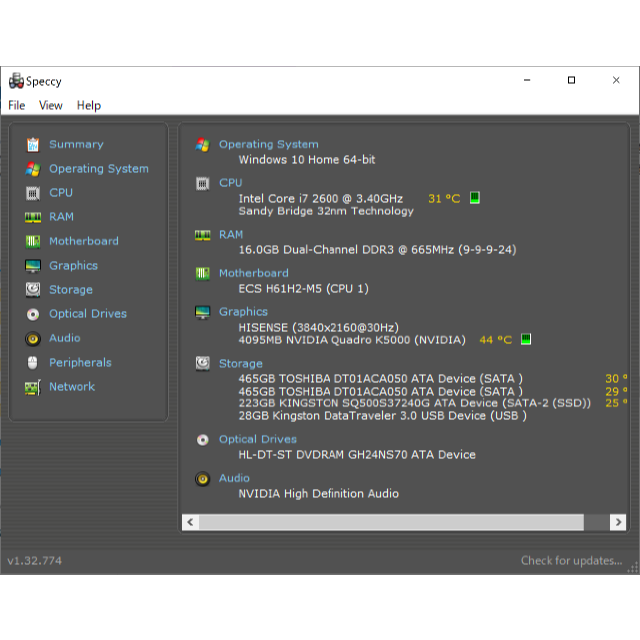The width and height of the screenshot is (640, 640).
Task: Click the Audio speaker icon in summary panel
Action: click(x=203, y=479)
